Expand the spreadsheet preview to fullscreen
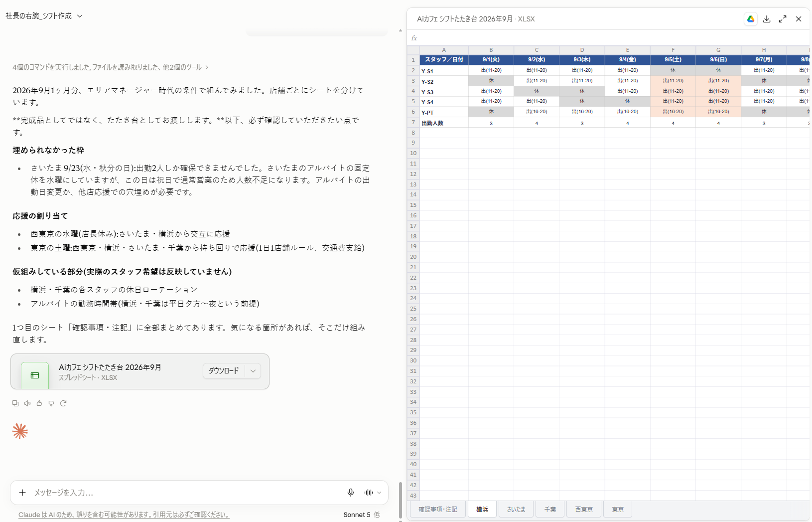This screenshot has width=812, height=522. [783, 19]
